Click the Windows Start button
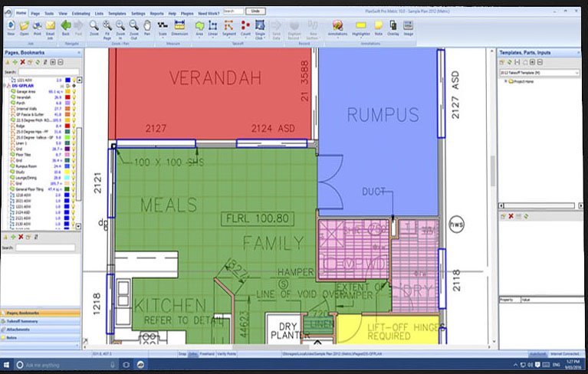Image resolution: width=588 pixels, height=374 pixels. [x=6, y=365]
